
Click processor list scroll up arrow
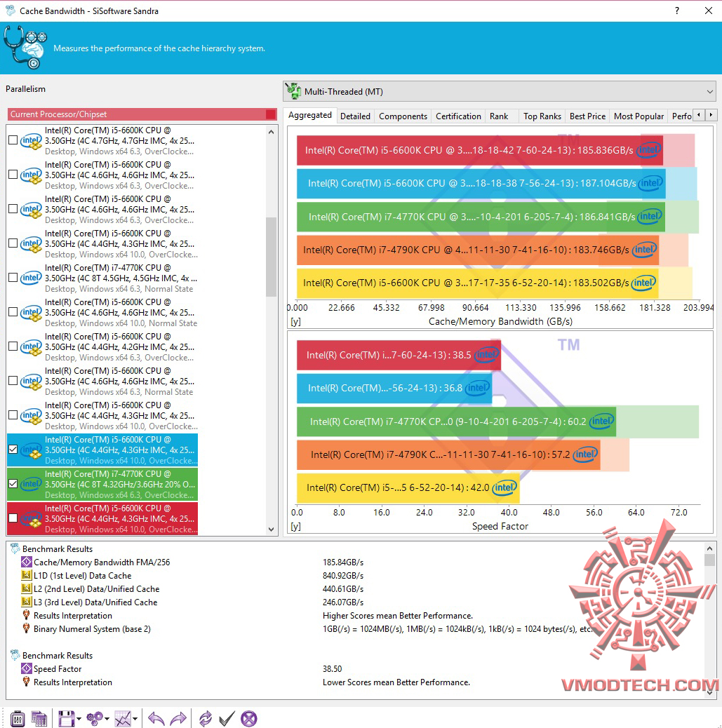click(x=272, y=132)
